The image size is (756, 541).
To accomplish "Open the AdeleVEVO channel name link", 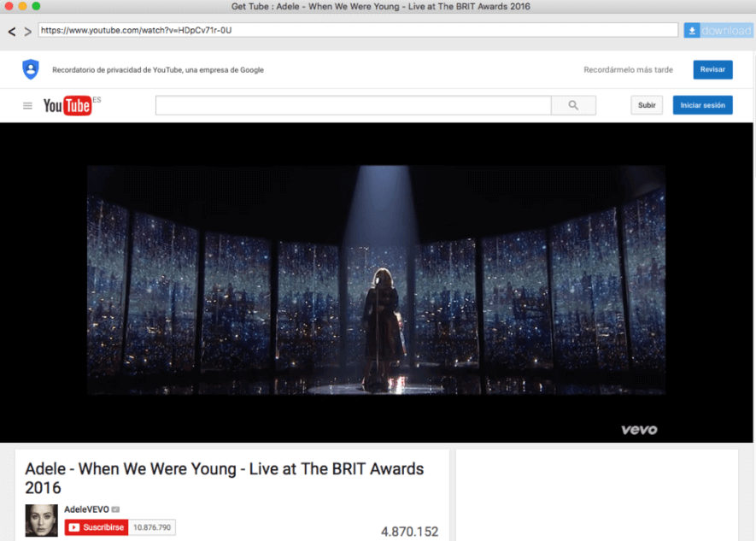I will (x=87, y=509).
